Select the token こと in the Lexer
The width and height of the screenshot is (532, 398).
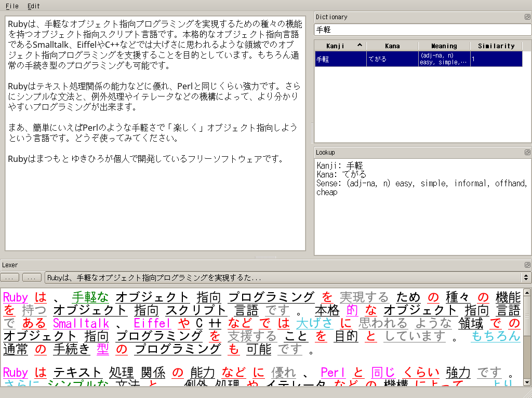(x=296, y=336)
